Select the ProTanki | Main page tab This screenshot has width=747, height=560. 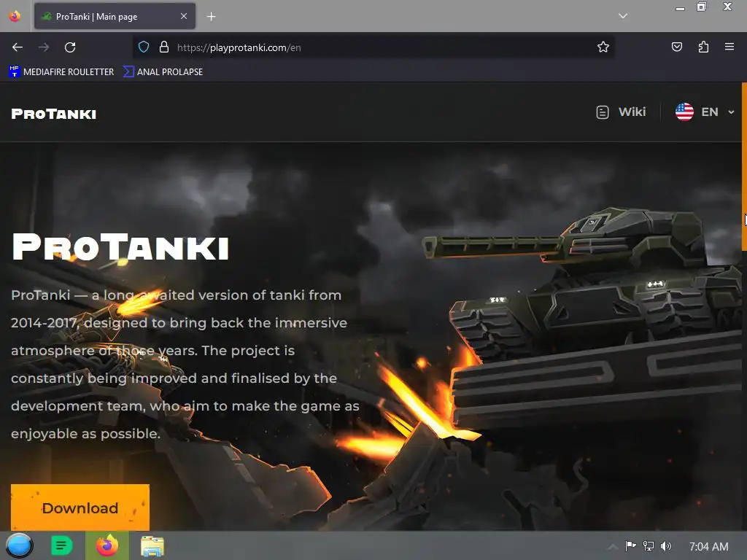click(x=115, y=17)
